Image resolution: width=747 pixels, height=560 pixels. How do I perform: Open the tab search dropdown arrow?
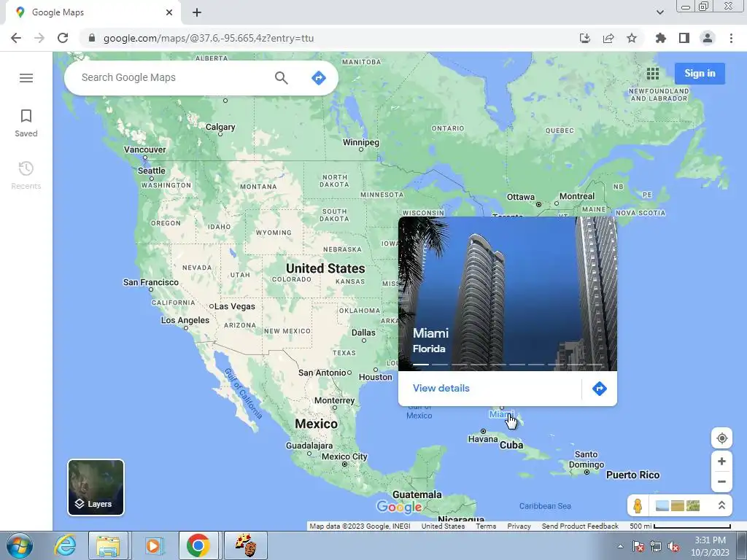coord(659,12)
